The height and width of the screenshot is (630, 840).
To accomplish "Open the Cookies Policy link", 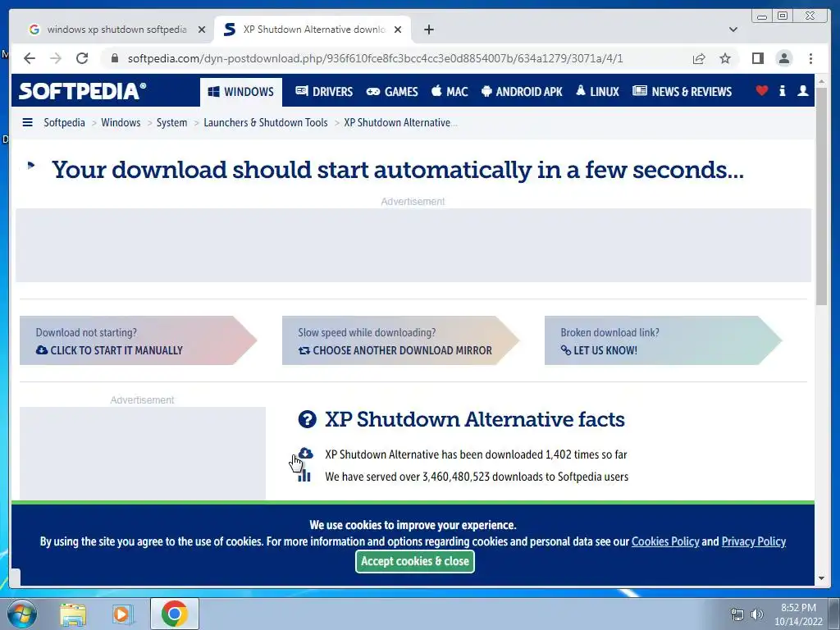I will pos(665,541).
